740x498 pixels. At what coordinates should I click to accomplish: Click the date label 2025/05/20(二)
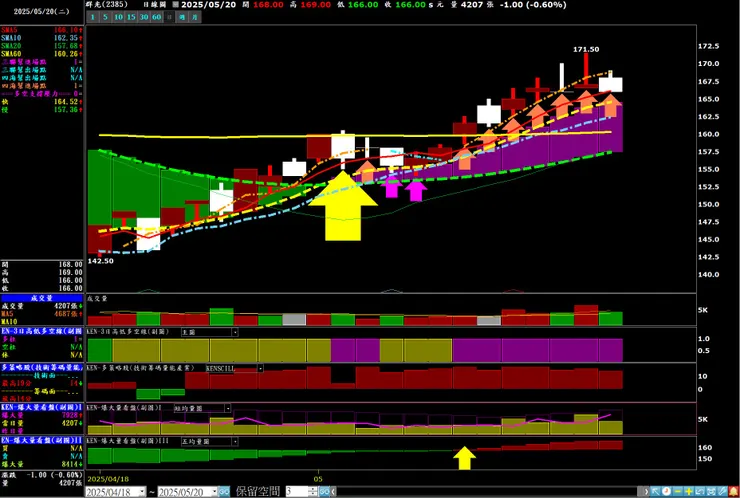(x=42, y=11)
